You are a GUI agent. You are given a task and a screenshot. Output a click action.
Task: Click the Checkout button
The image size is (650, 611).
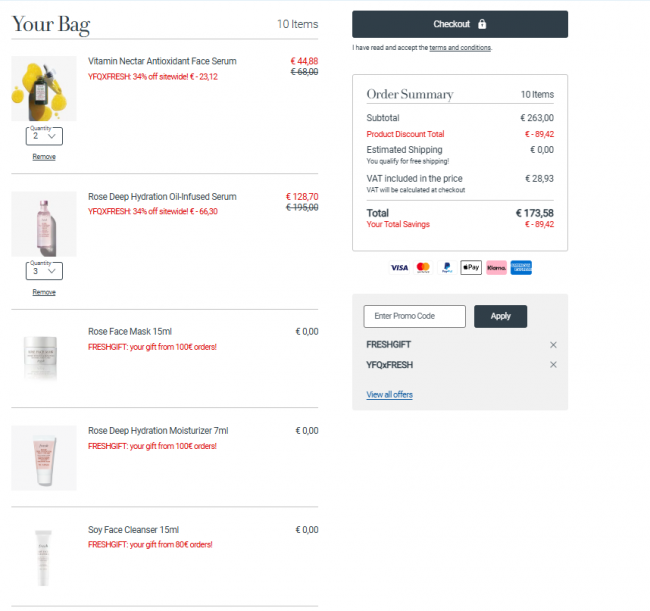(460, 24)
